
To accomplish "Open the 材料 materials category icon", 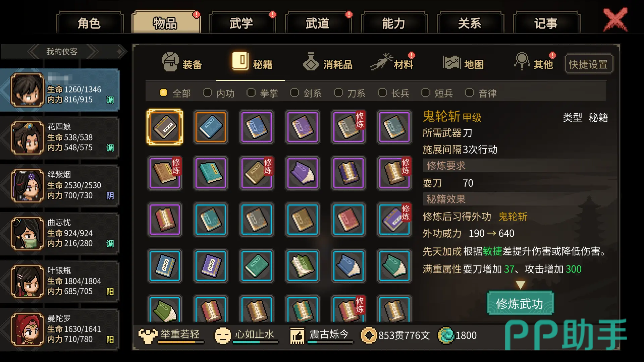I will (381, 62).
